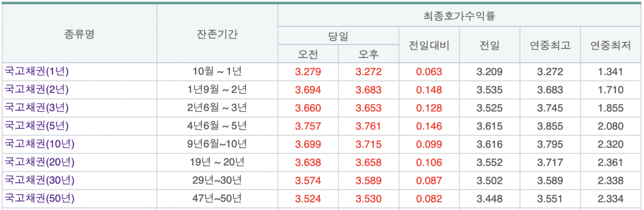Viewport: 644px width, 210px height.
Task: Click change value 0.128 for 3년
Action: click(429, 108)
